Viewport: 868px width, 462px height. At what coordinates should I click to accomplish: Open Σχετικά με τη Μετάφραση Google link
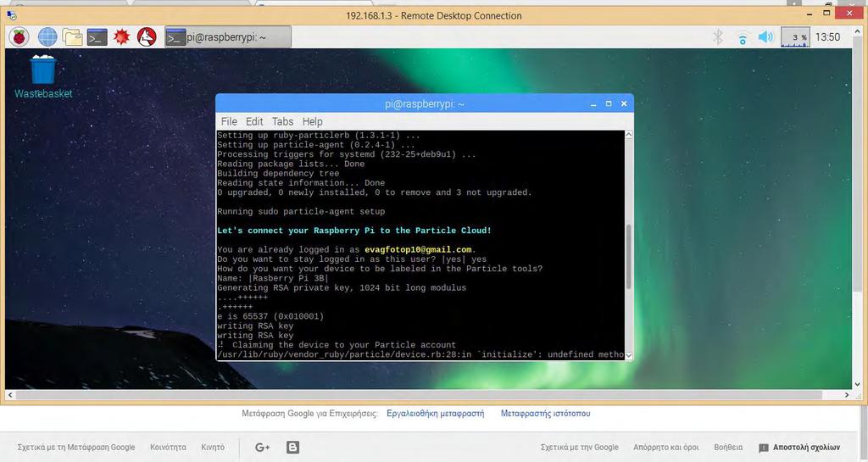[x=75, y=447]
